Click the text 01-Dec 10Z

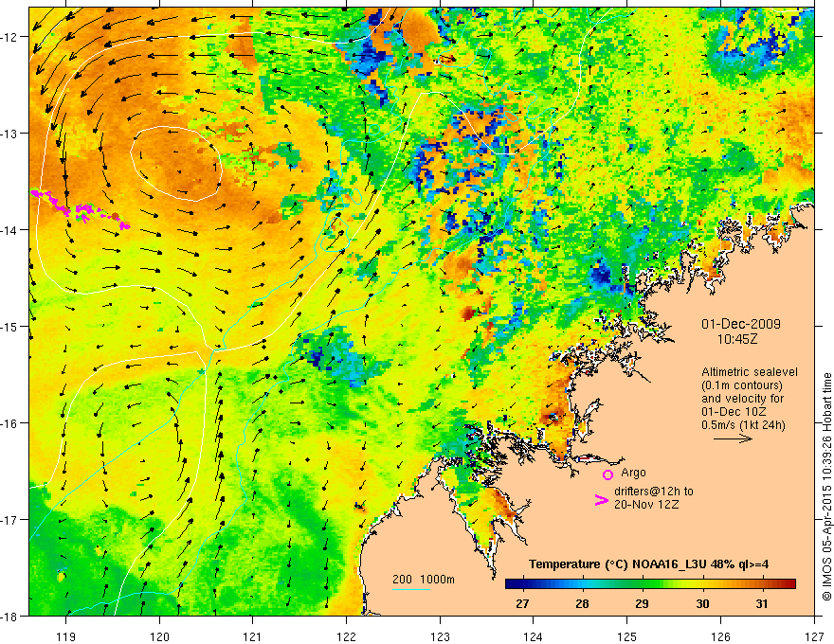(735, 412)
